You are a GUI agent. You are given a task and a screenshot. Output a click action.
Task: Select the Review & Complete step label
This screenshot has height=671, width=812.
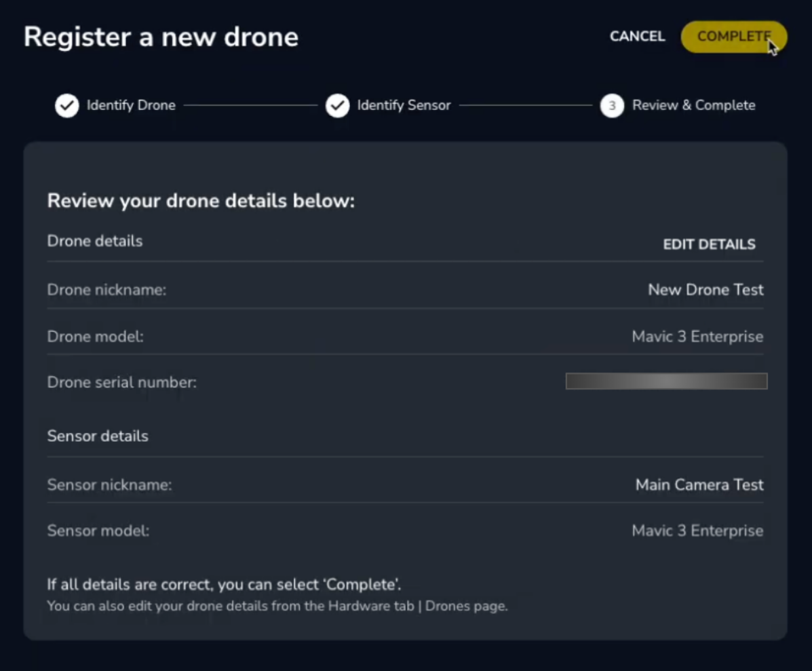[x=693, y=106]
